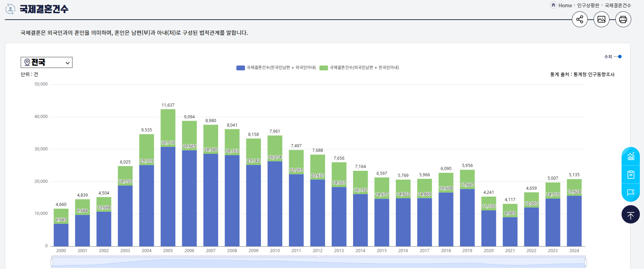The image size is (644, 269).
Task: Click the 국제결혼건수 breadcrumb item
Action: pyautogui.click(x=618, y=6)
